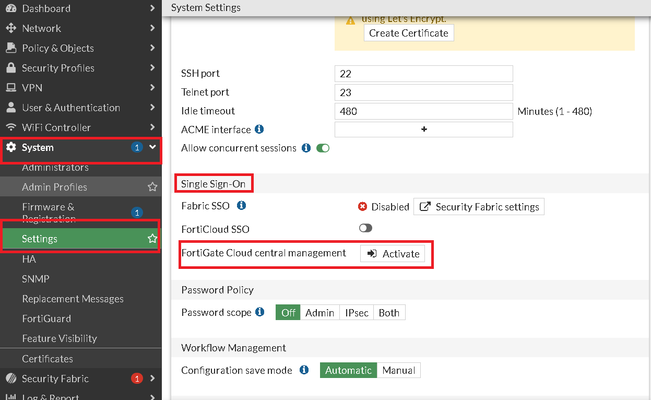Collapse the System menu chevron
The width and height of the screenshot is (651, 400).
(152, 148)
